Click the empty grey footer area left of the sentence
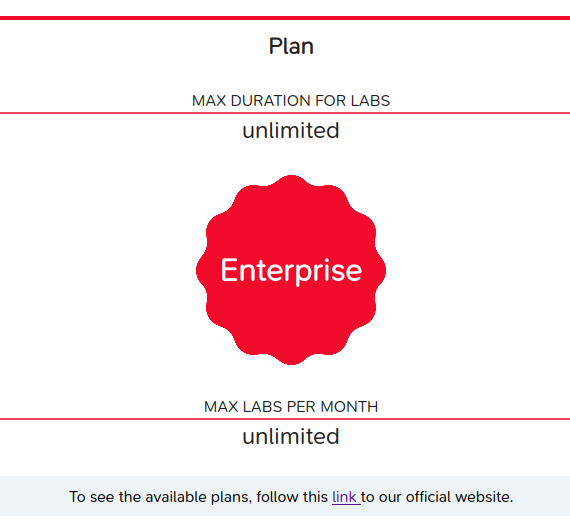The width and height of the screenshot is (570, 522). tap(35, 497)
